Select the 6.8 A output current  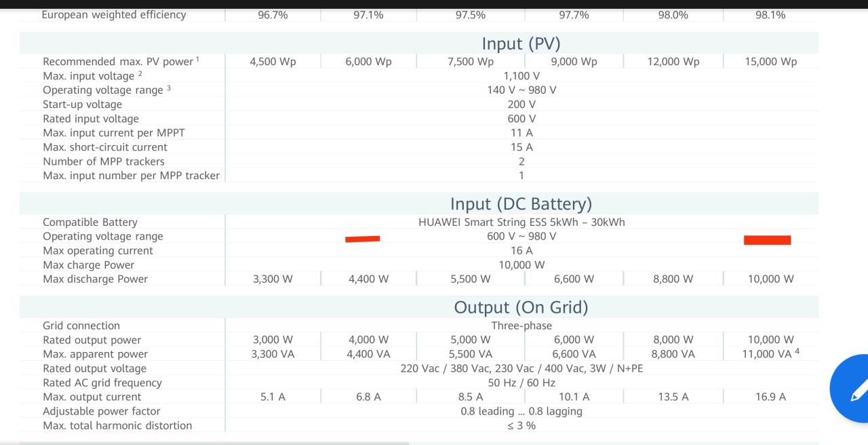(x=368, y=397)
